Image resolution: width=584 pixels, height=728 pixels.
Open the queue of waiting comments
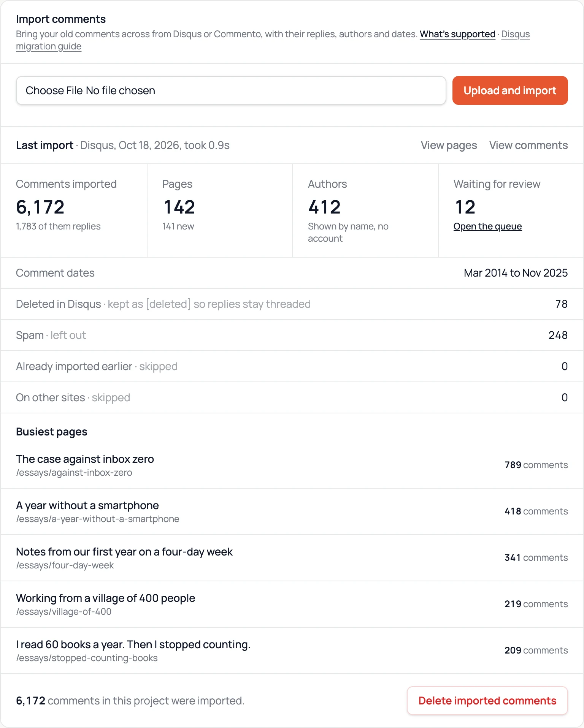(x=487, y=226)
